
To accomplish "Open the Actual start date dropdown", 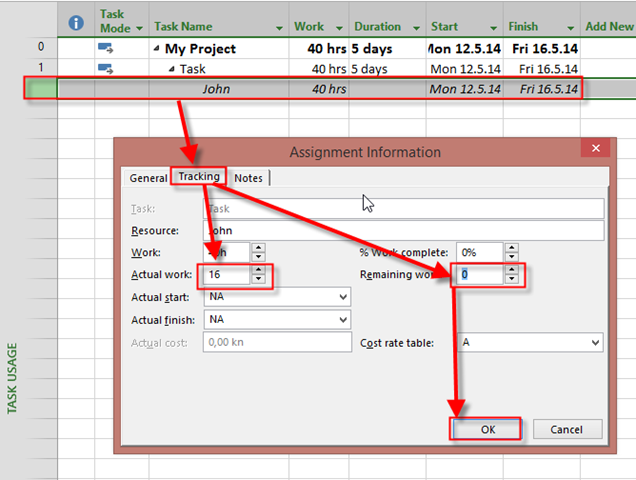I will tap(343, 297).
